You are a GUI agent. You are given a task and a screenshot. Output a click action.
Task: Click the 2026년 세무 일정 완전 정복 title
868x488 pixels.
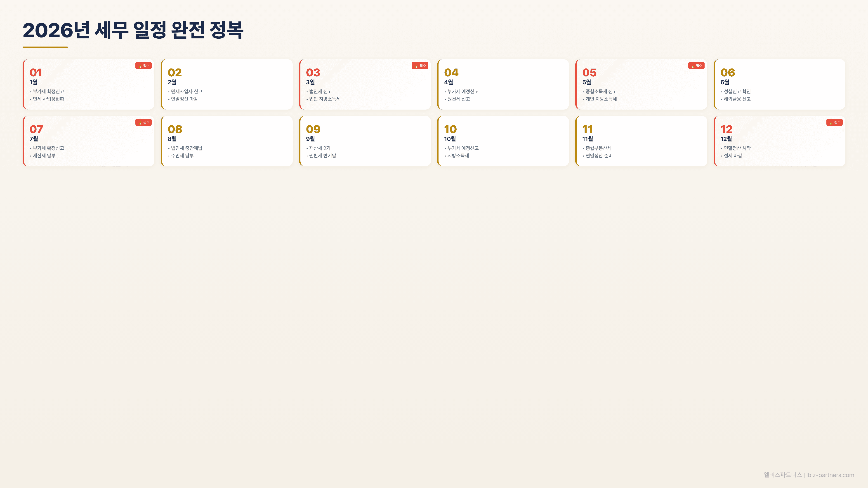click(x=133, y=30)
